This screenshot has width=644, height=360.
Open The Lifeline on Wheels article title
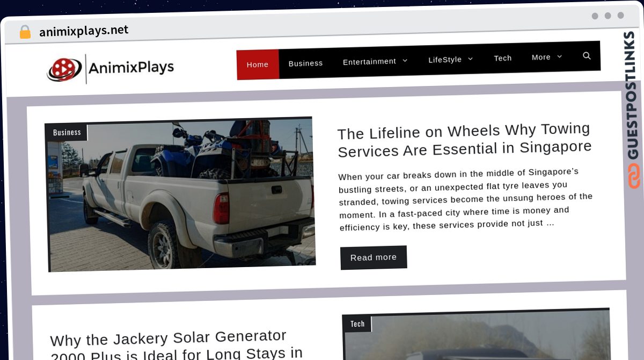[464, 140]
